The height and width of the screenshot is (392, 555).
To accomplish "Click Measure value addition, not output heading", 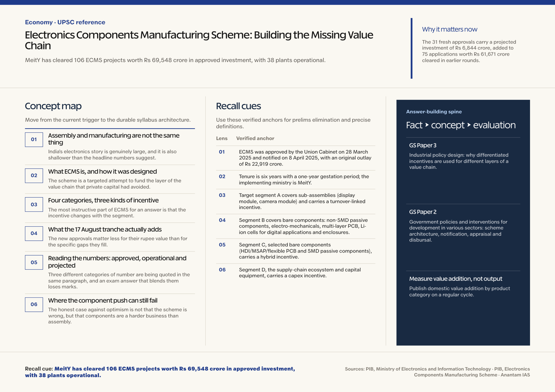I will [455, 279].
